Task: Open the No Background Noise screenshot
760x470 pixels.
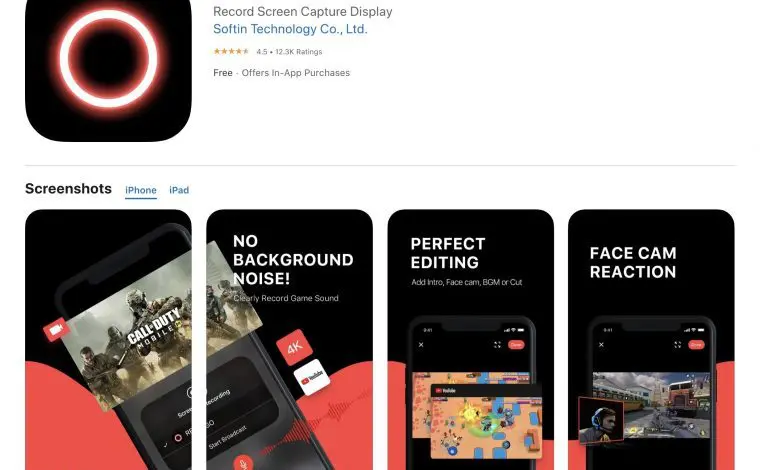Action: pos(289,340)
